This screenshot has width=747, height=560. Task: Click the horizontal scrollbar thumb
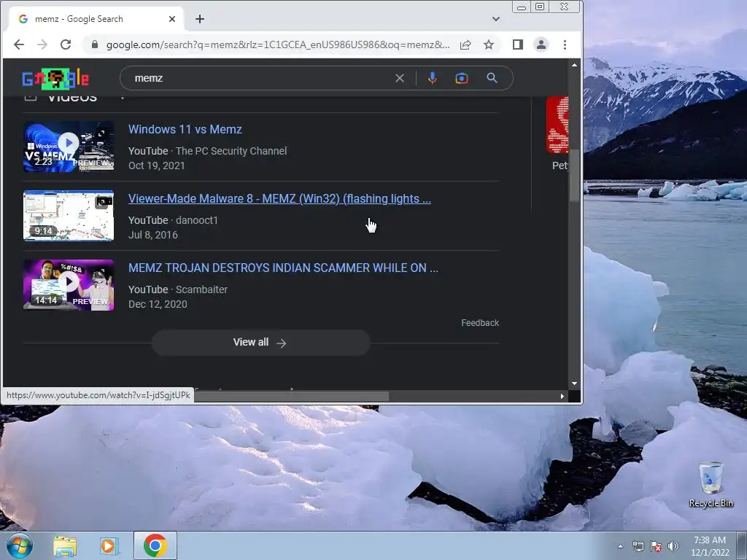[291, 396]
